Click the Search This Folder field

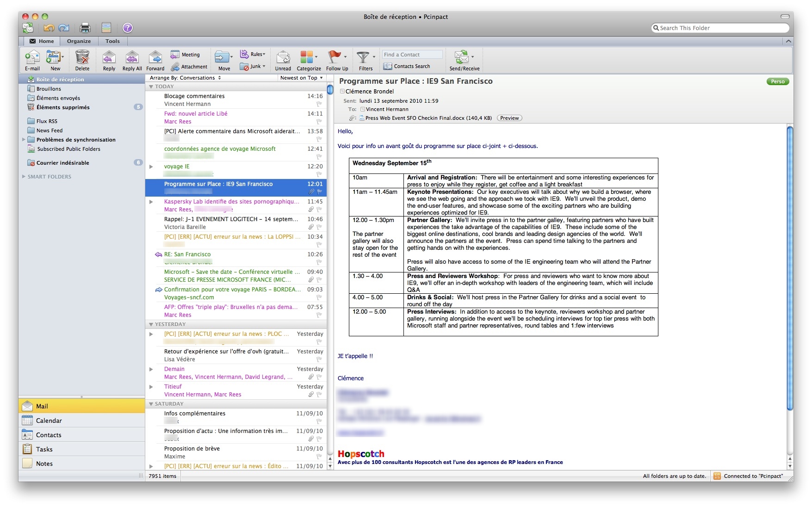(720, 28)
